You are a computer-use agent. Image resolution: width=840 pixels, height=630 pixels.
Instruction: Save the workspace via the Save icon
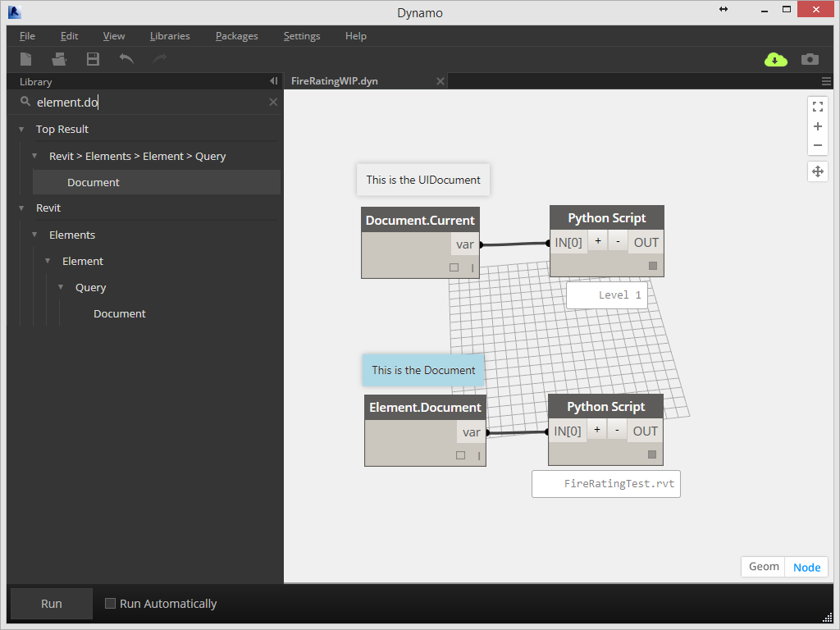tap(92, 59)
